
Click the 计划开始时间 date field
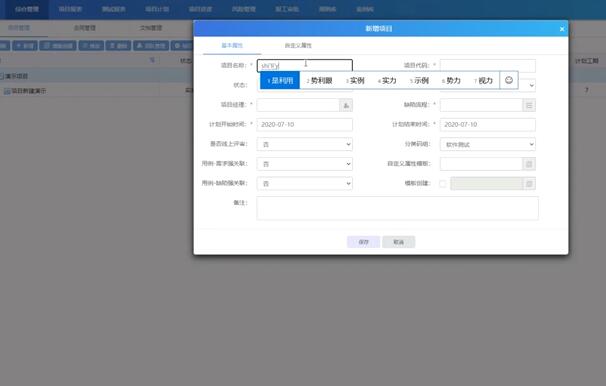click(305, 124)
